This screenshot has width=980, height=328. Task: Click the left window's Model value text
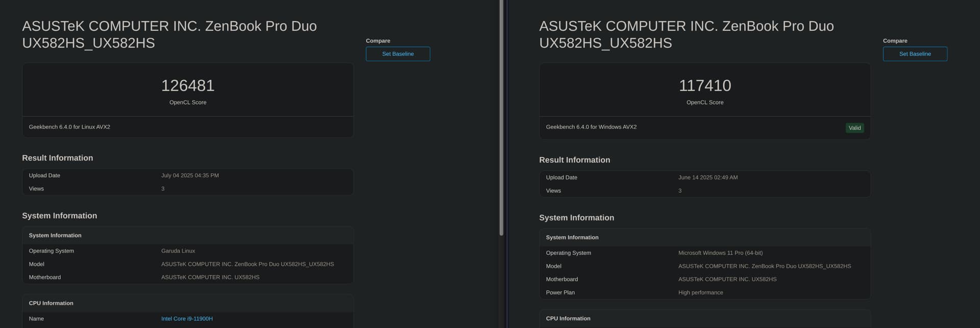[248, 264]
